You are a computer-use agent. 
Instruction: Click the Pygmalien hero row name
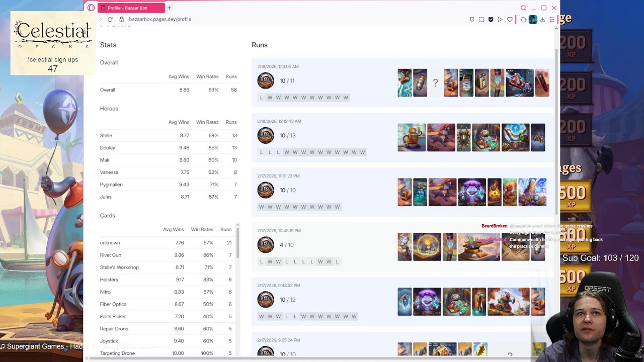pyautogui.click(x=111, y=185)
